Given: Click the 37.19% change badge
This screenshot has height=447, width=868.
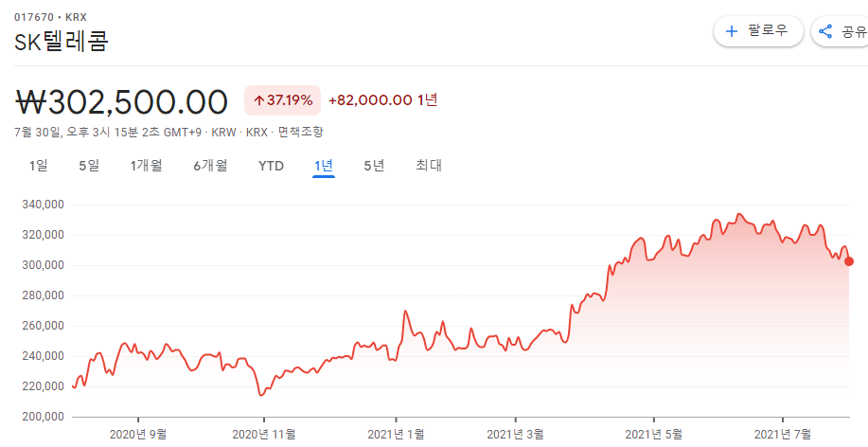Looking at the screenshot, I should pos(283,100).
